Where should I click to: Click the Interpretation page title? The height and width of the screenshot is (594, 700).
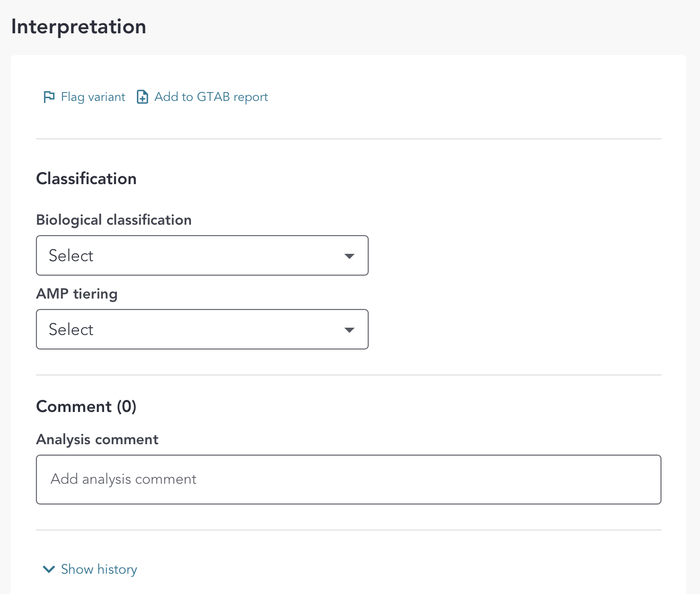[x=79, y=27]
